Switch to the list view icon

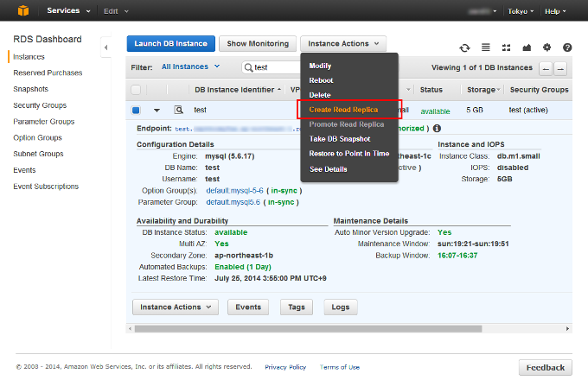click(x=486, y=47)
